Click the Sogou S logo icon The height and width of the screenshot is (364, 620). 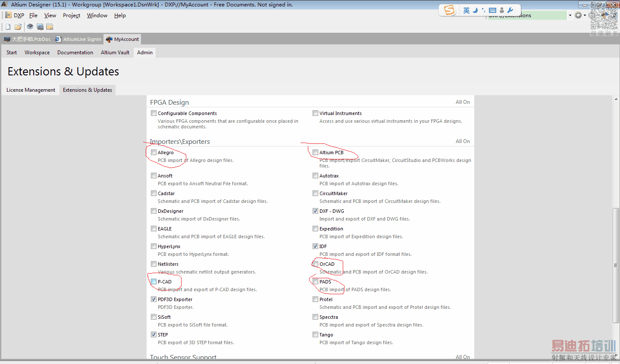[449, 10]
